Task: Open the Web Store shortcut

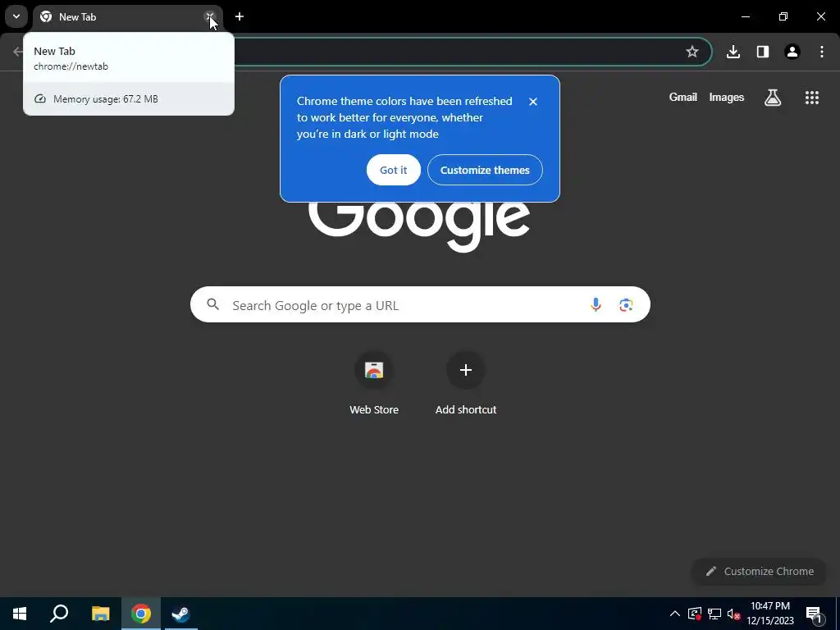Action: click(374, 382)
